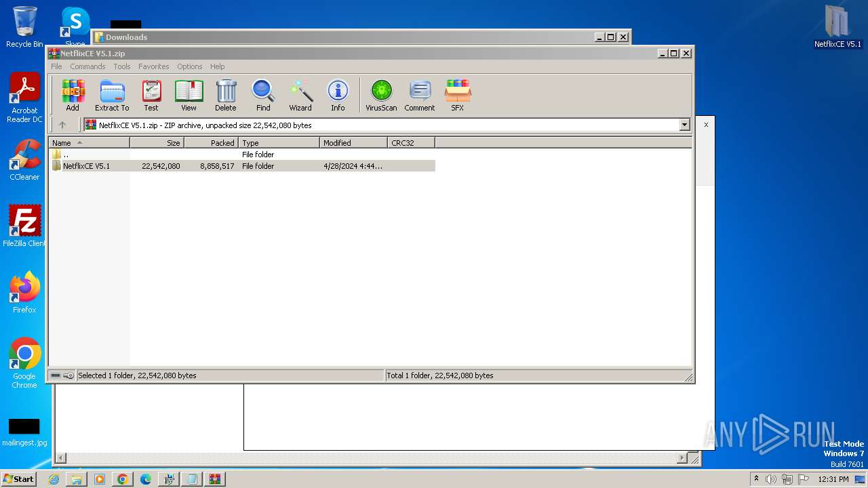Open the Options menu
The image size is (868, 488).
pos(190,66)
